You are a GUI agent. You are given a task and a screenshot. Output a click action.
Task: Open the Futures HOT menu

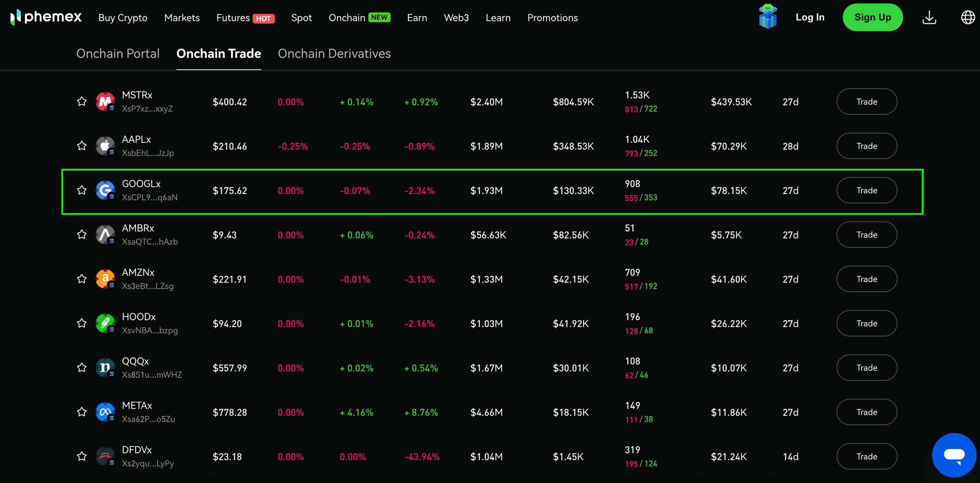(245, 18)
